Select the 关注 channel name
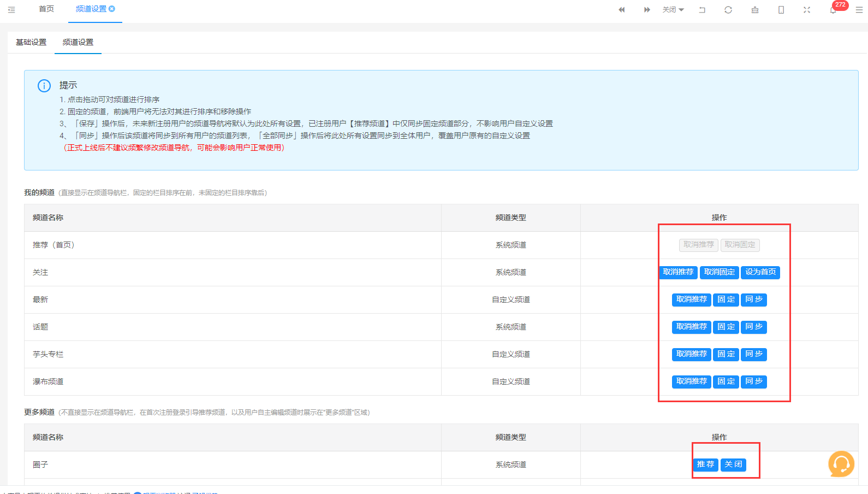 click(x=40, y=272)
